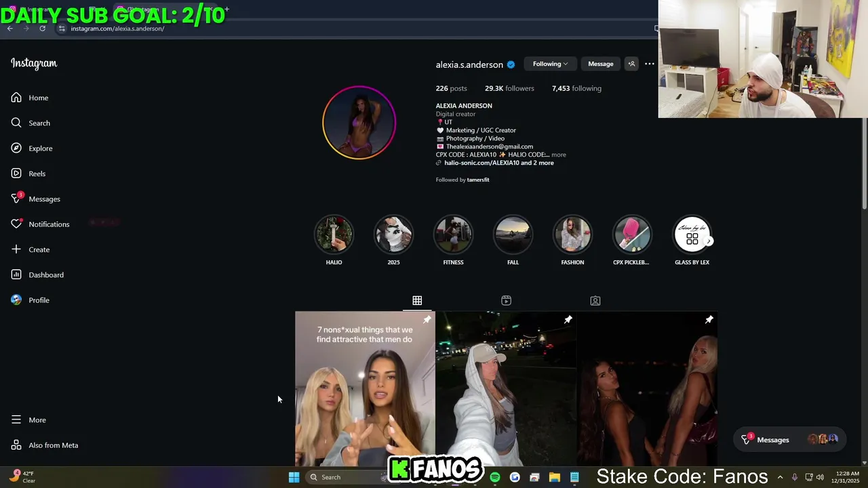Open the 29.3K followers list

click(509, 88)
